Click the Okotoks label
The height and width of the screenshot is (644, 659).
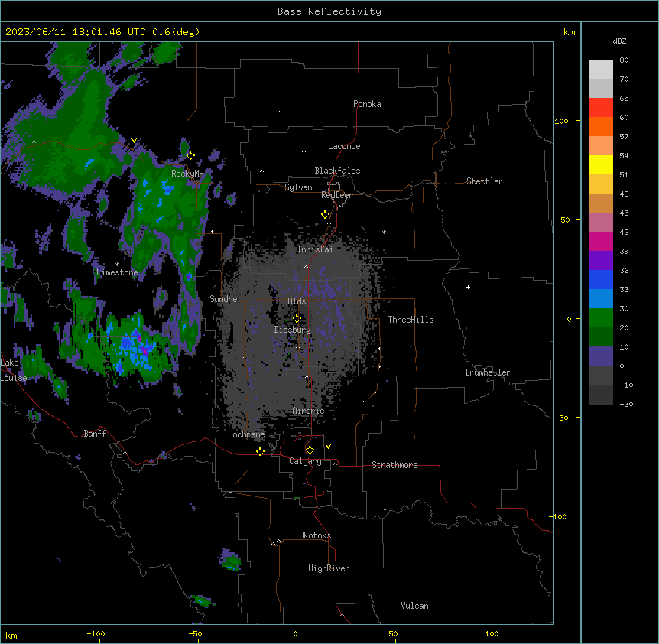point(315,535)
